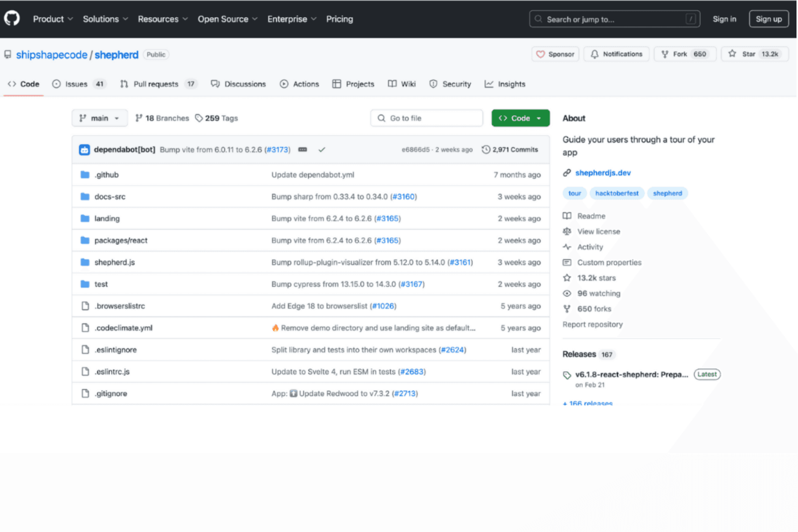Click the Search or jump to field
The image size is (798, 532).
[614, 19]
